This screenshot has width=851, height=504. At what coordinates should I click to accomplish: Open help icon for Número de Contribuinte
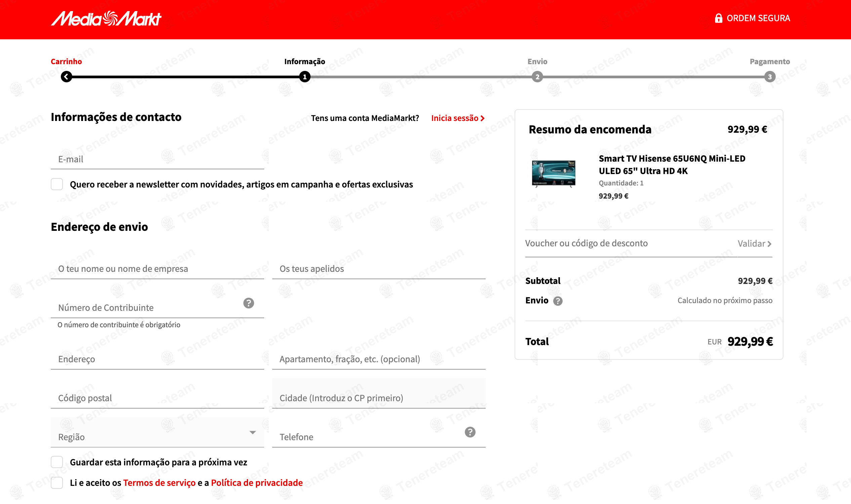tap(249, 303)
